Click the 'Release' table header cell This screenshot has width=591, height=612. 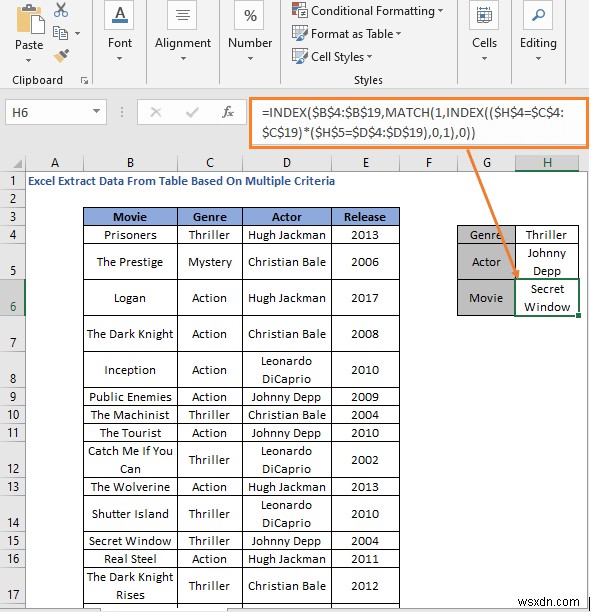(x=365, y=217)
